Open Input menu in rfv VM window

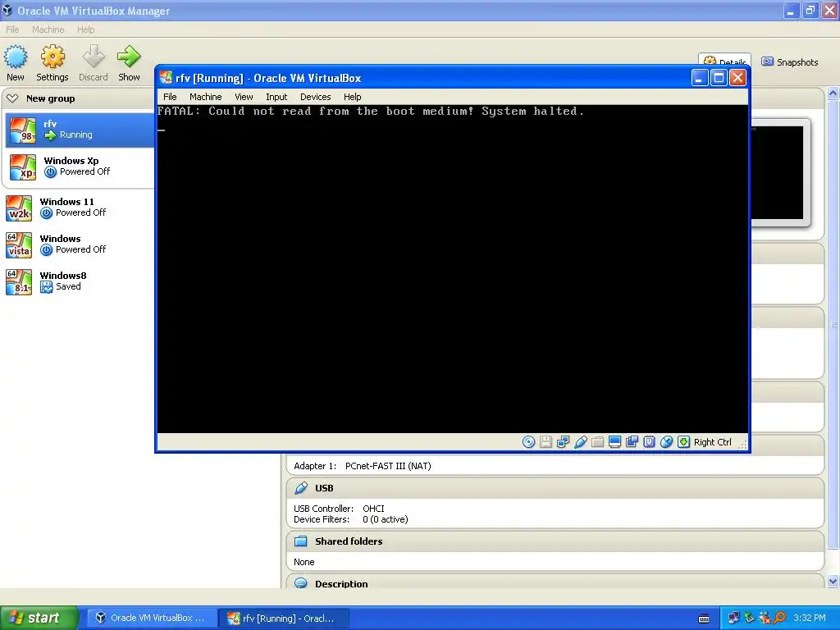point(276,97)
